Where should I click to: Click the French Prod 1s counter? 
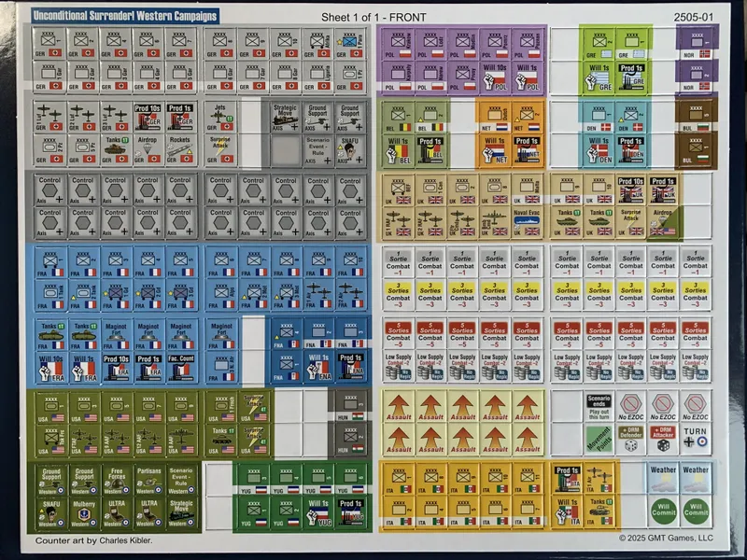[x=148, y=368]
